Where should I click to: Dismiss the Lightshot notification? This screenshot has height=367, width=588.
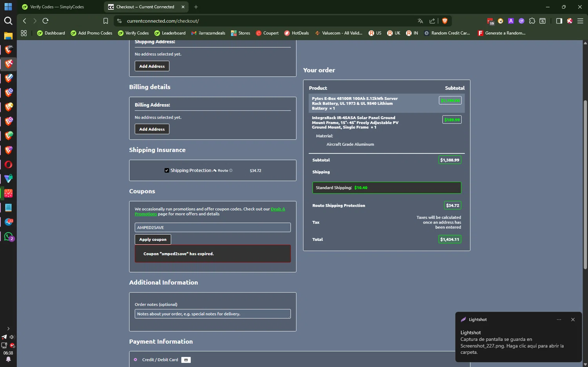(573, 320)
